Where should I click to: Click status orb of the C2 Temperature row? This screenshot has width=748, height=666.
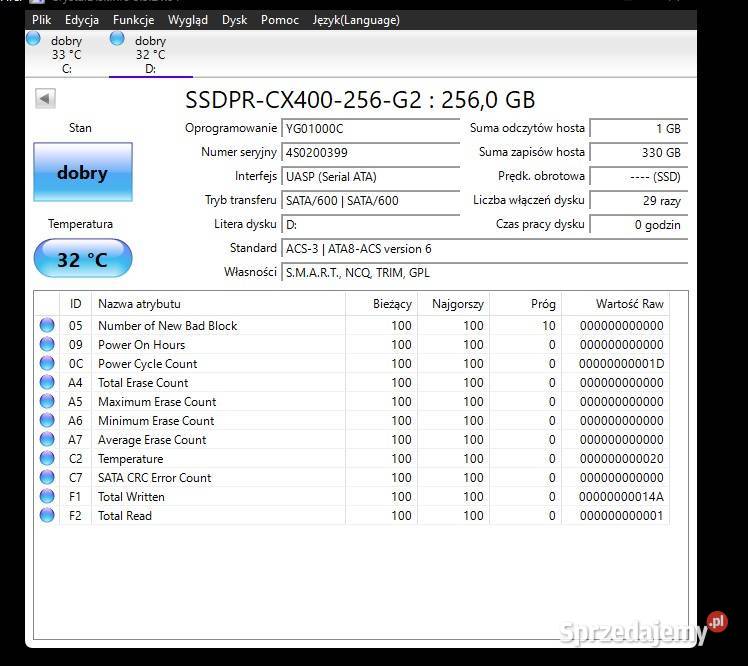[47, 458]
